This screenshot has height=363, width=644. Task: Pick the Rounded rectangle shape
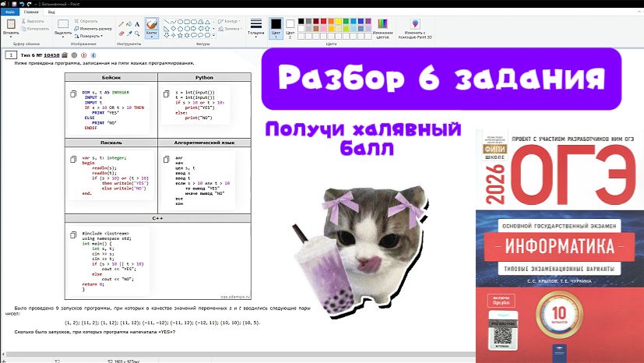194,22
